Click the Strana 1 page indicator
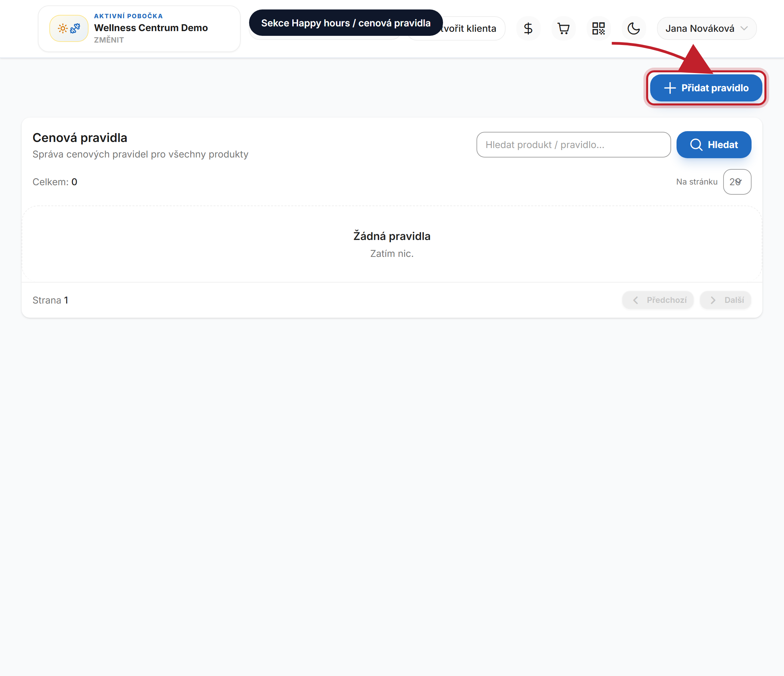The width and height of the screenshot is (784, 676). click(50, 300)
